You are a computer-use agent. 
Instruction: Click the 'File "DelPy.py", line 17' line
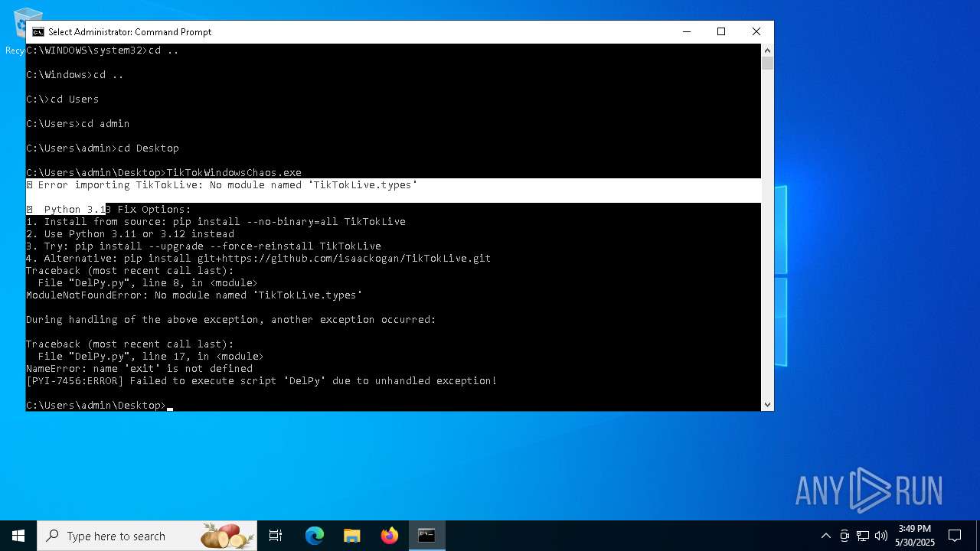click(x=151, y=356)
